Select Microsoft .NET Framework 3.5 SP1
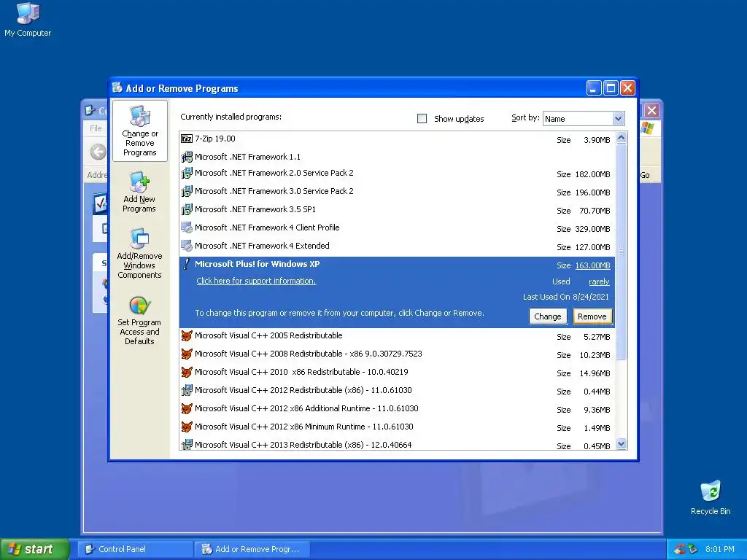The width and height of the screenshot is (747, 560). coord(398,209)
